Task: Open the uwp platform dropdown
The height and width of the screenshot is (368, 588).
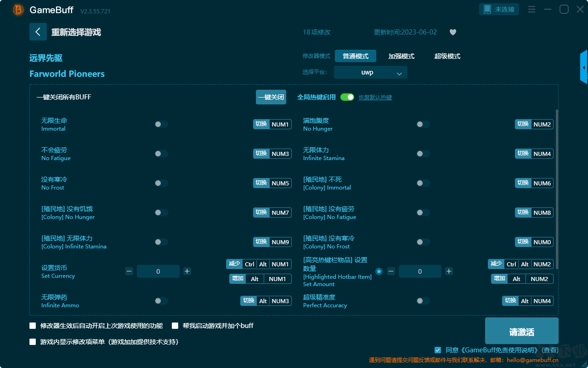Action: click(371, 73)
